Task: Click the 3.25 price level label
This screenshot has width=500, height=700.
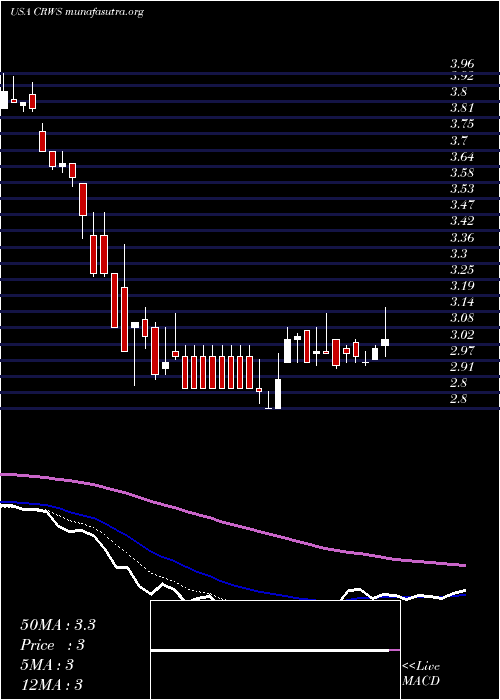Action: [462, 270]
